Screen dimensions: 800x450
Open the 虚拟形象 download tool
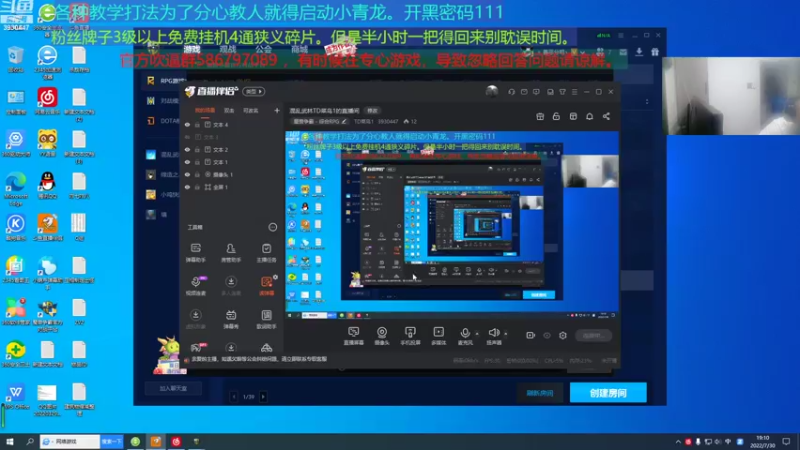195,319
